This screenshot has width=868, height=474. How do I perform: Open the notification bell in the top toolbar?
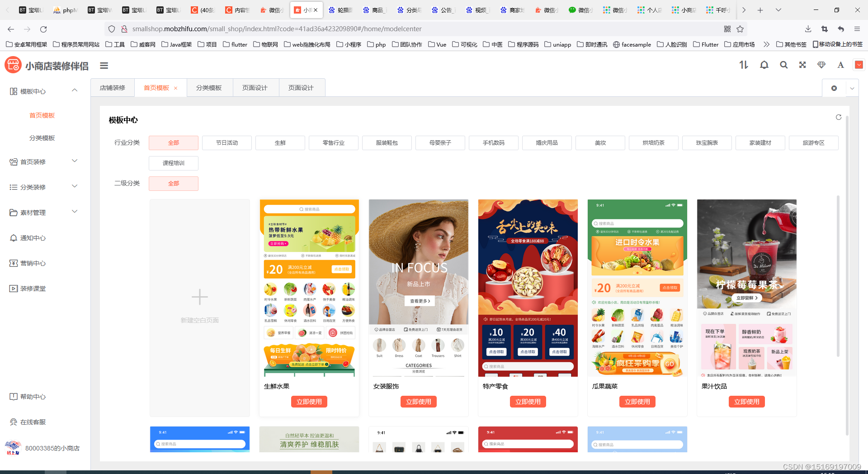coord(764,65)
